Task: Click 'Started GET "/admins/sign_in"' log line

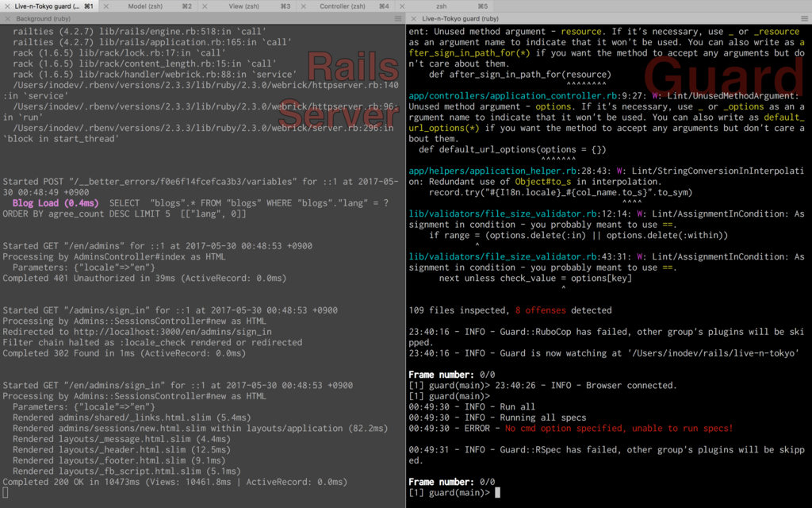Action: tap(170, 310)
